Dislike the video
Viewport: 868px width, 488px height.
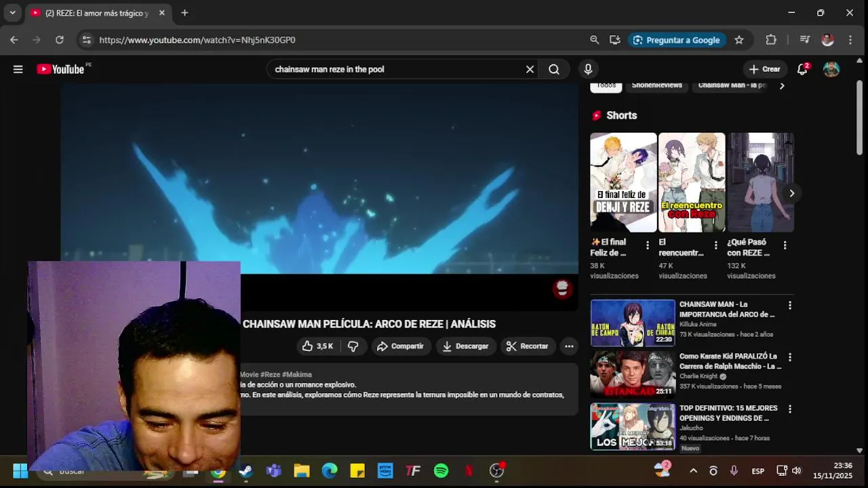(x=353, y=346)
